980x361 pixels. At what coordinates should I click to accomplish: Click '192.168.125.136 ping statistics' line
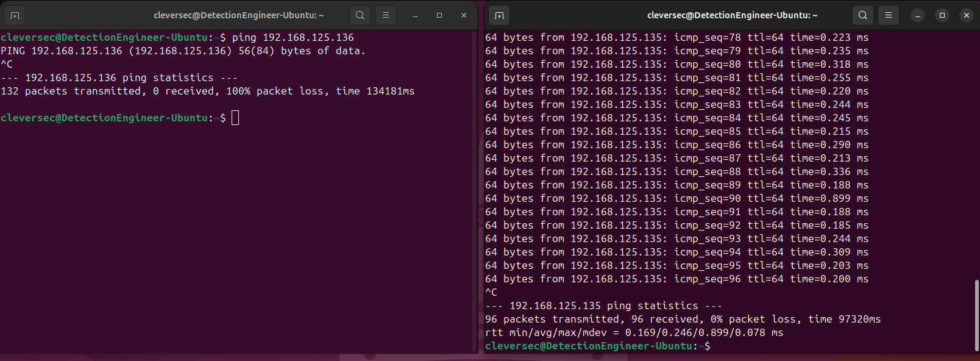(x=119, y=78)
